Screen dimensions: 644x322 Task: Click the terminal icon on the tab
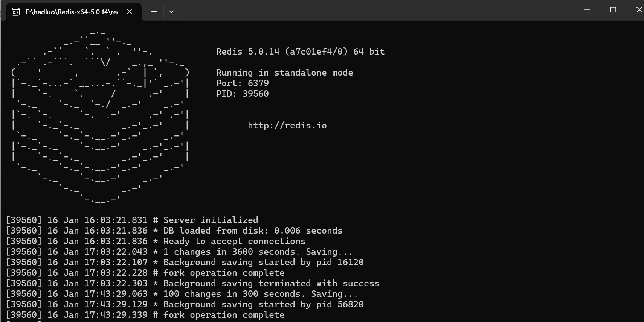(x=15, y=12)
